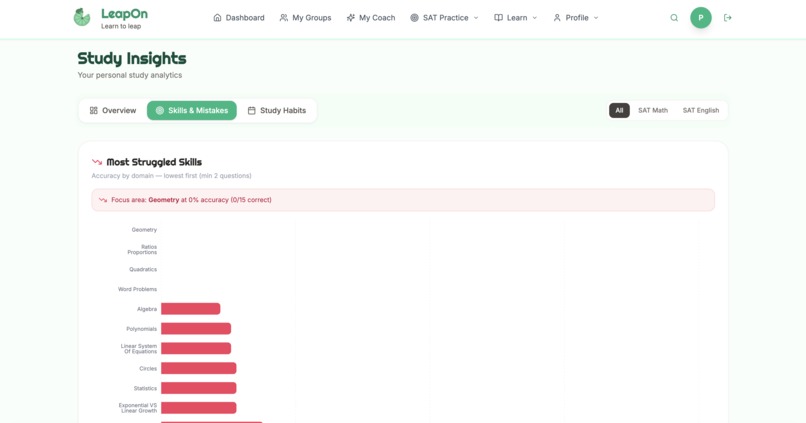The image size is (806, 423).
Task: Click 'Your personal study analytics' subtitle
Action: point(130,75)
